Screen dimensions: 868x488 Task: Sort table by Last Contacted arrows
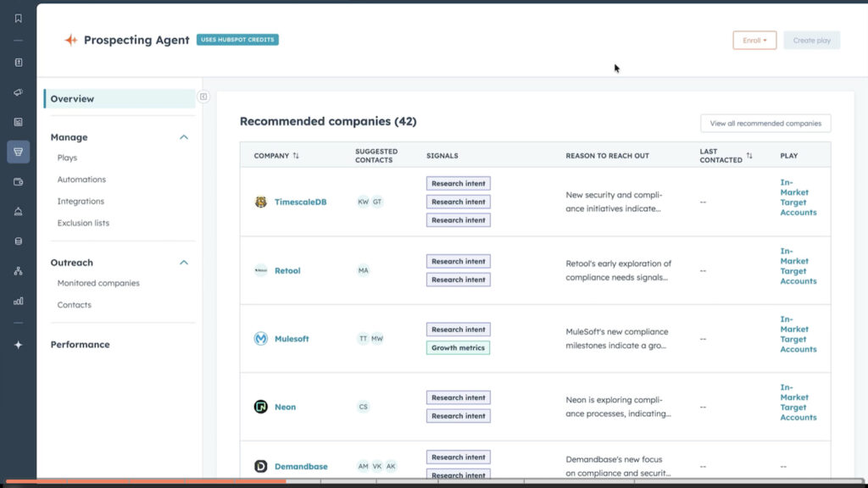[749, 156]
